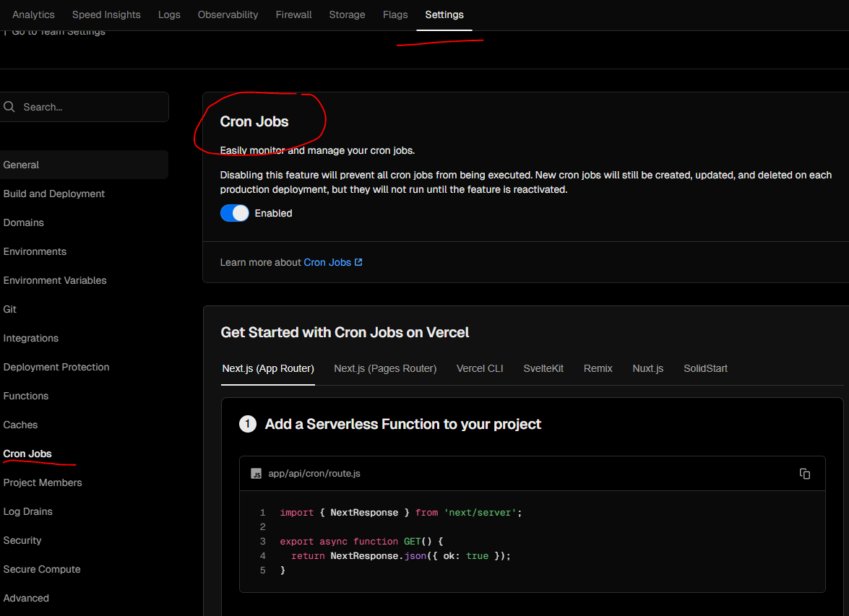
Task: Navigate to Deployment Protection settings
Action: [56, 367]
